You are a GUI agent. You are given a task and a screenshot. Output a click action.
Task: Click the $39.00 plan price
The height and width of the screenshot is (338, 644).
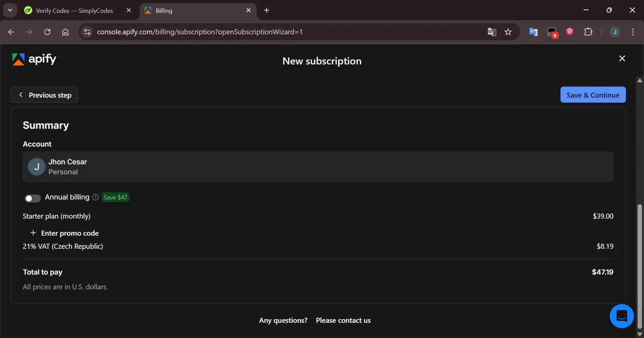603,216
